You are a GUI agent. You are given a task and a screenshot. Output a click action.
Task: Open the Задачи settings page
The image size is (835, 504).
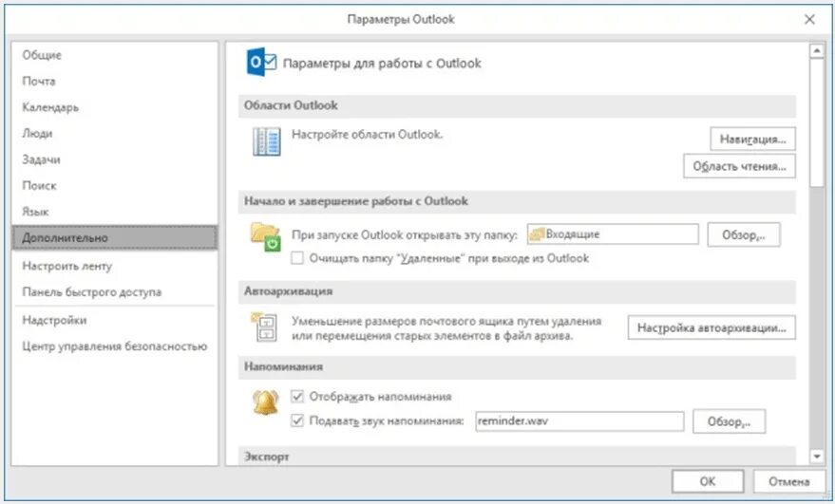[x=115, y=159]
